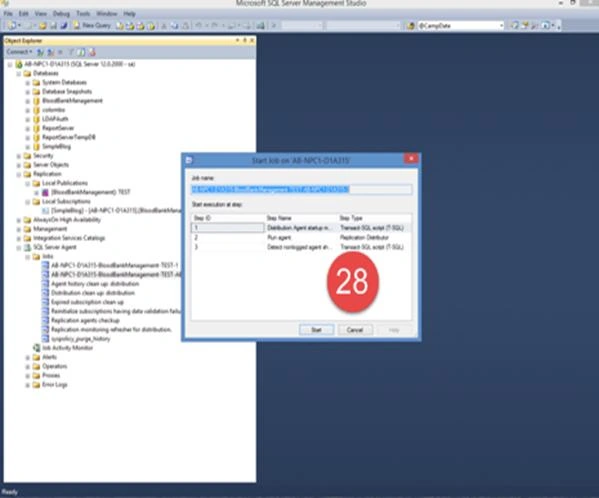
Task: Collapse the Jobs folder expander
Action: pos(28,257)
